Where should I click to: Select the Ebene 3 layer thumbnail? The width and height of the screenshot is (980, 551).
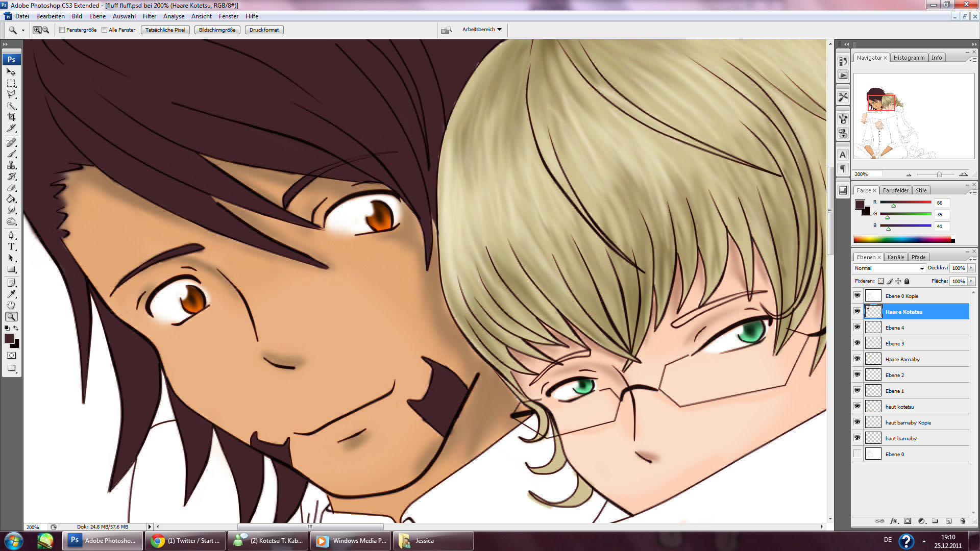873,343
